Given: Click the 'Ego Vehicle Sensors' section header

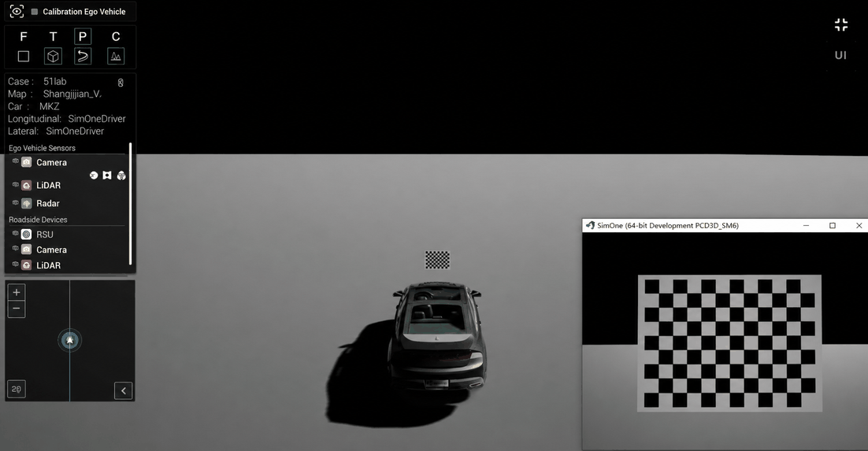Looking at the screenshot, I should pyautogui.click(x=42, y=148).
